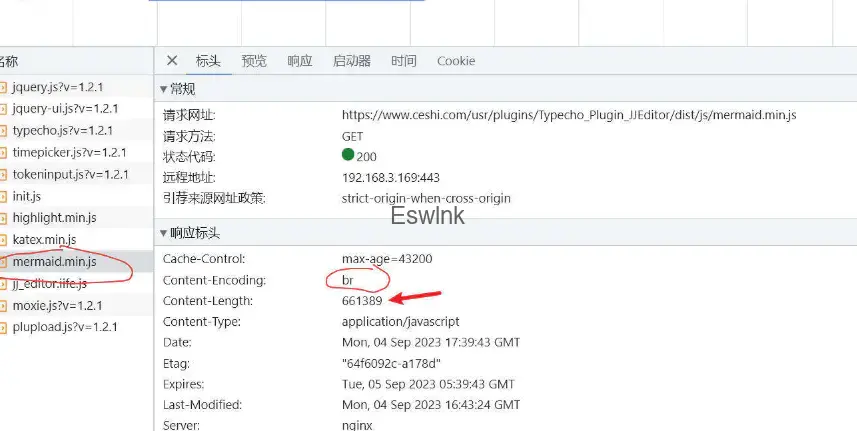
Task: Open the 时间 tab
Action: pyautogui.click(x=404, y=61)
